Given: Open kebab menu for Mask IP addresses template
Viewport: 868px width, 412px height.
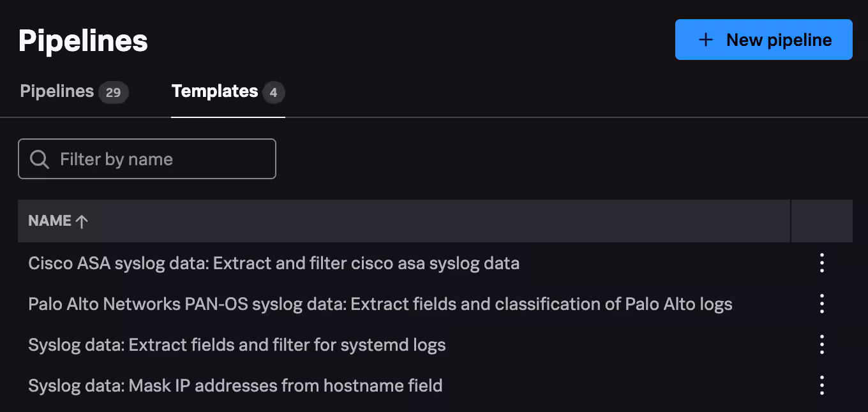Looking at the screenshot, I should (821, 385).
